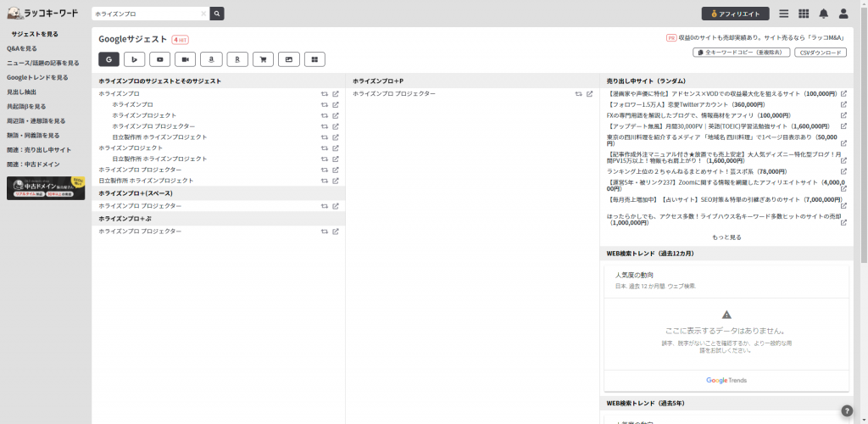Screen dimensions: 868x424
Task: Open Q&Aを見る in the sidebar
Action: (x=22, y=48)
